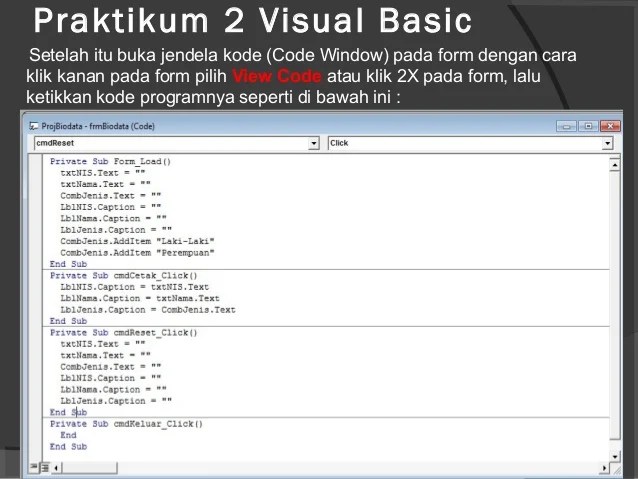Image resolution: width=638 pixels, height=479 pixels.
Task: Click the line 'Private Sub cmdReset_Click()'
Action: (124, 332)
